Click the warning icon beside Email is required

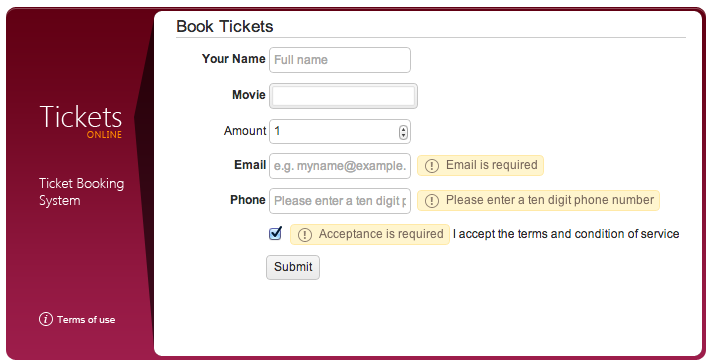[x=432, y=166]
